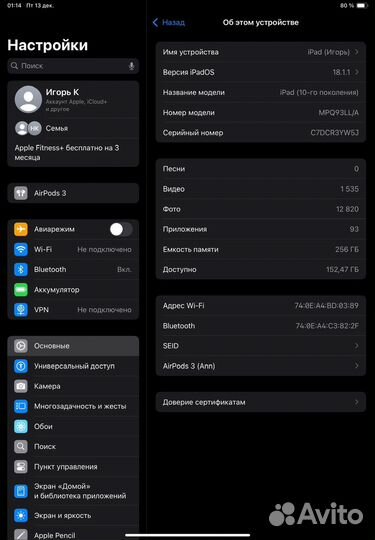This screenshot has height=540, width=375.
Task: Open Пункт управления settings
Action: (73, 467)
